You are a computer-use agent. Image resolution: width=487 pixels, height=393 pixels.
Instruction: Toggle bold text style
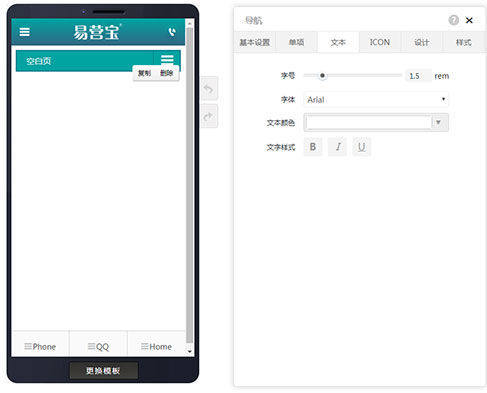point(313,147)
